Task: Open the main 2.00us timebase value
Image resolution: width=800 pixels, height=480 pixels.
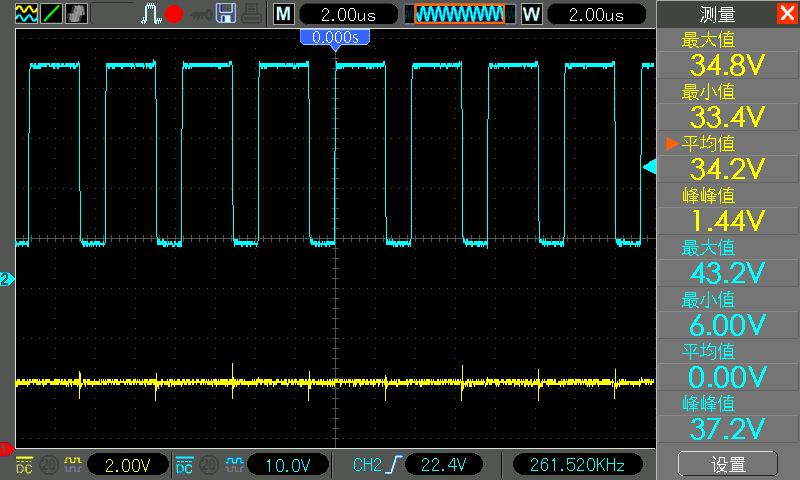Action: tap(348, 14)
